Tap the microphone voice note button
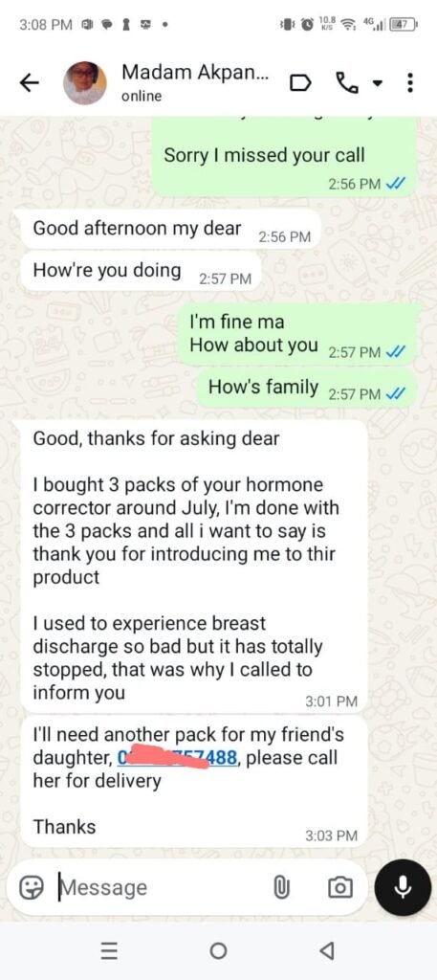Screen dimensions: 437x980 click(x=403, y=887)
